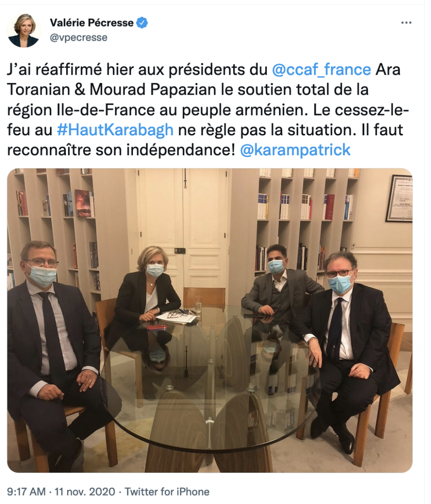
Task: Click the tweet body text paragraph
Action: [x=208, y=110]
